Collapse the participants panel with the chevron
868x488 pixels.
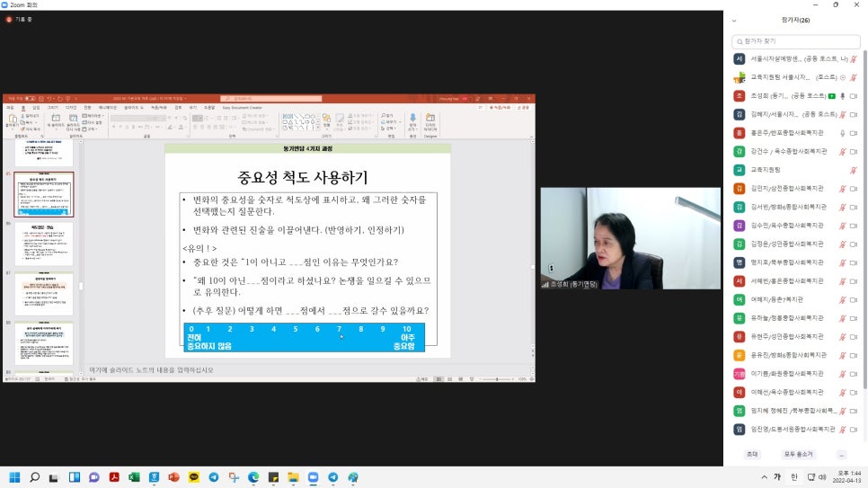coord(734,20)
